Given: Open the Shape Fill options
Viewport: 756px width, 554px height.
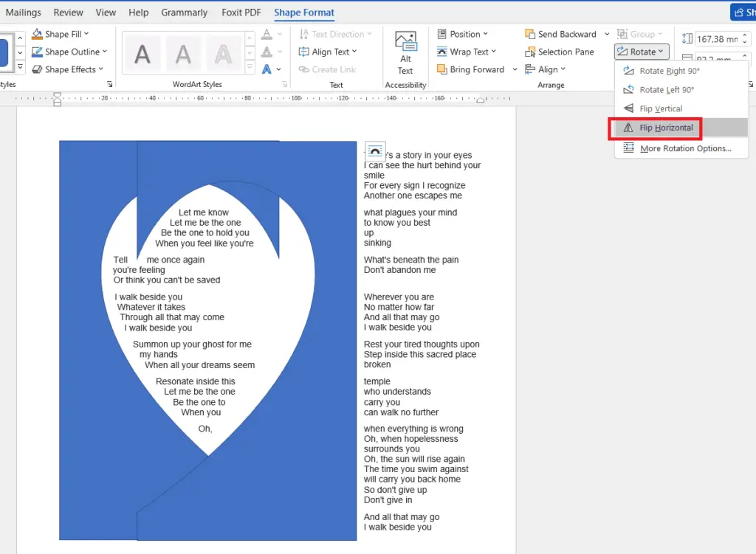Looking at the screenshot, I should 63,33.
